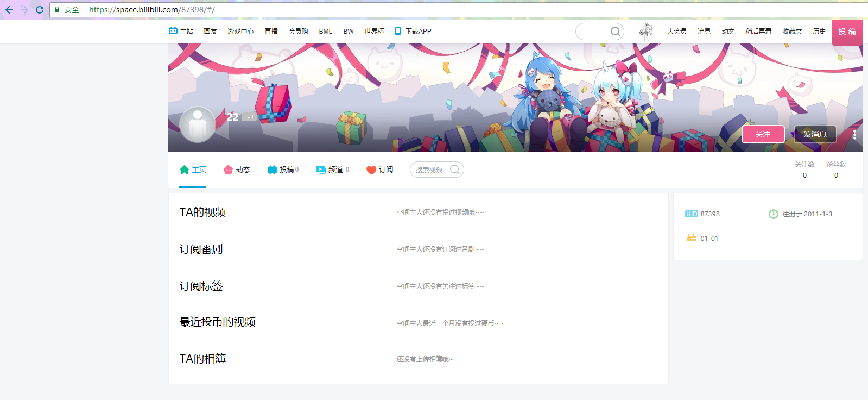Open 稍后再看 watch later
This screenshot has width=868, height=400.
(758, 32)
